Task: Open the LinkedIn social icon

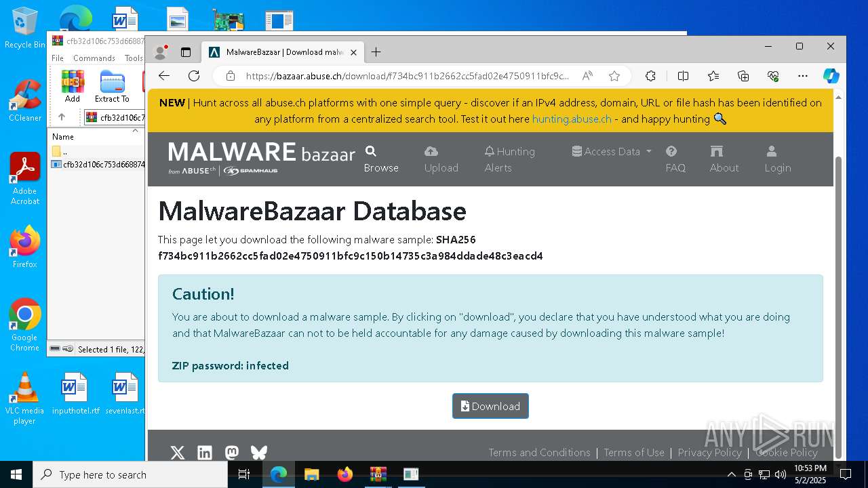Action: click(x=205, y=453)
